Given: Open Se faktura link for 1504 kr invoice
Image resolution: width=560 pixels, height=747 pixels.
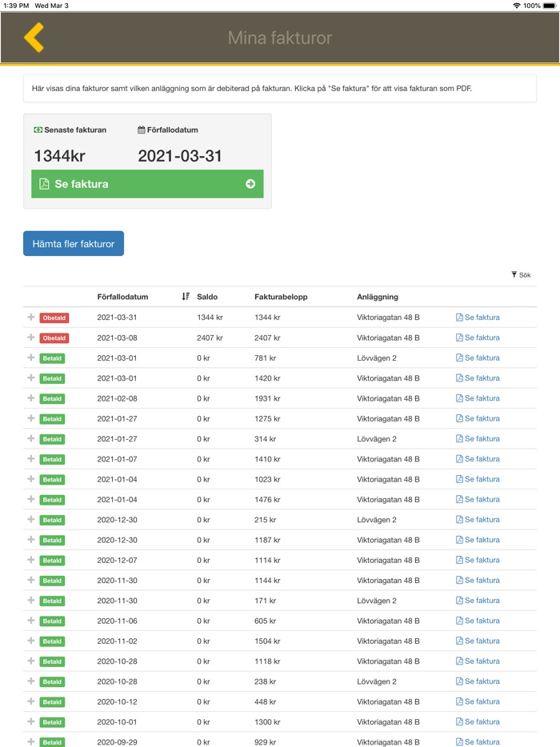Looking at the screenshot, I should 482,641.
